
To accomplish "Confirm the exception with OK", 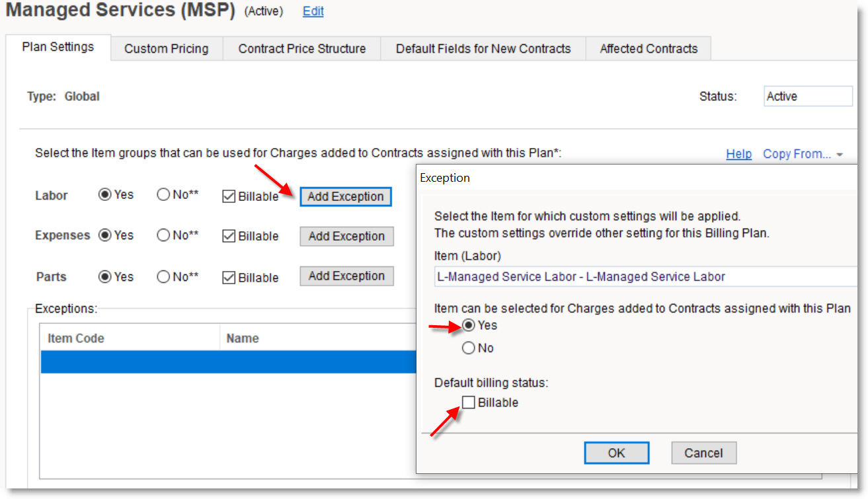I will 616,453.
